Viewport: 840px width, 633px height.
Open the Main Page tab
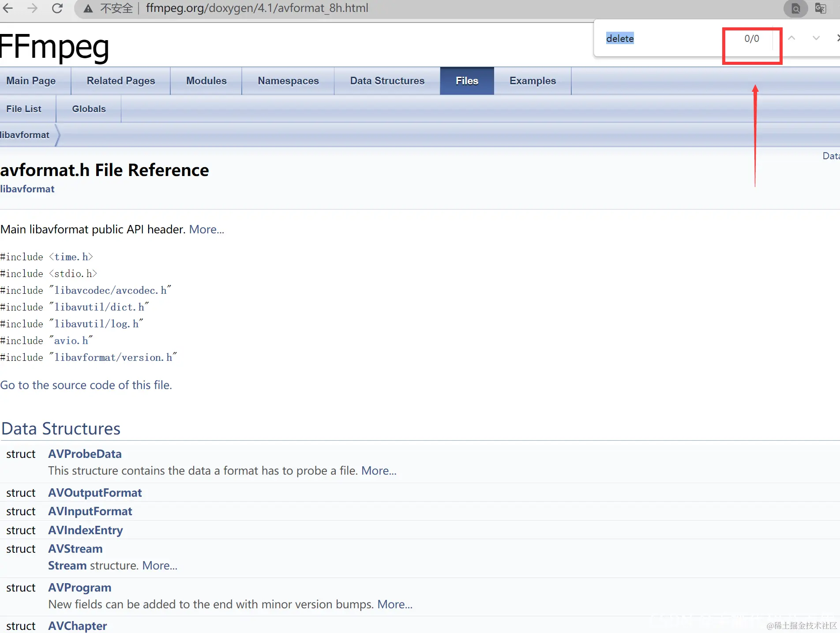[31, 81]
